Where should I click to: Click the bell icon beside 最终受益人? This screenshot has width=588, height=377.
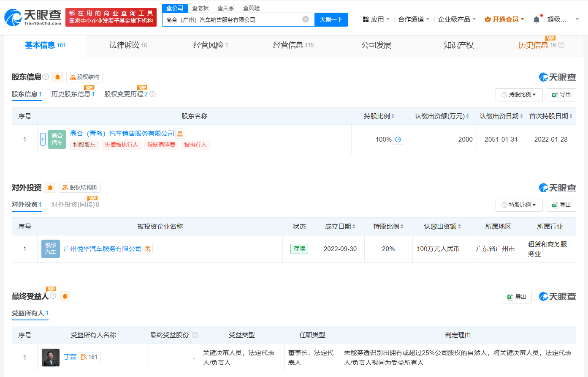[65, 297]
